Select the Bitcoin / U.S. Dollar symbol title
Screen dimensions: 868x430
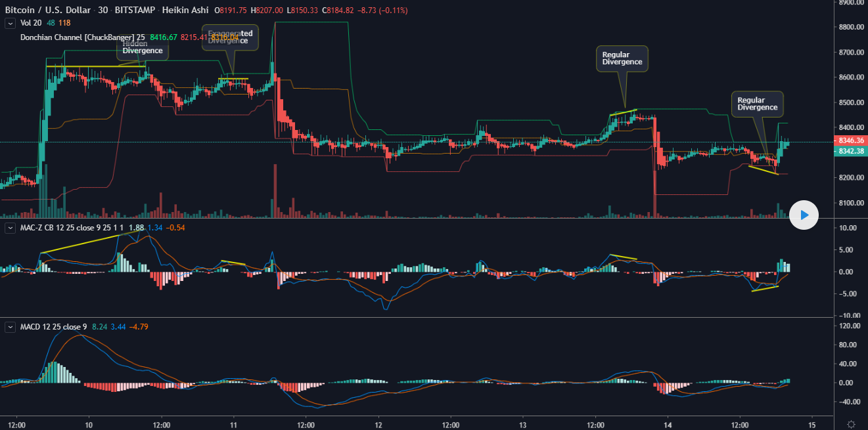coord(47,11)
